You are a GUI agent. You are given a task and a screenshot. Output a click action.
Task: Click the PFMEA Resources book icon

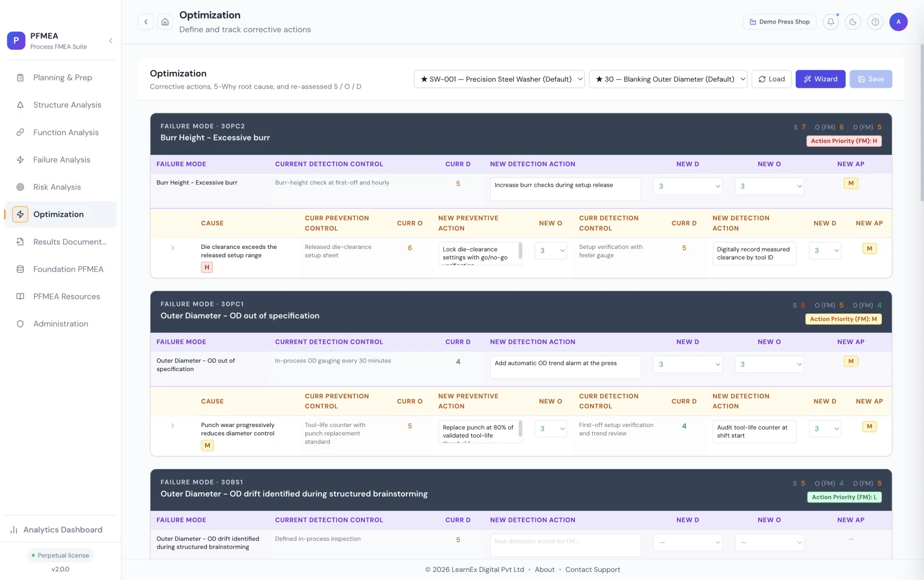tap(21, 296)
